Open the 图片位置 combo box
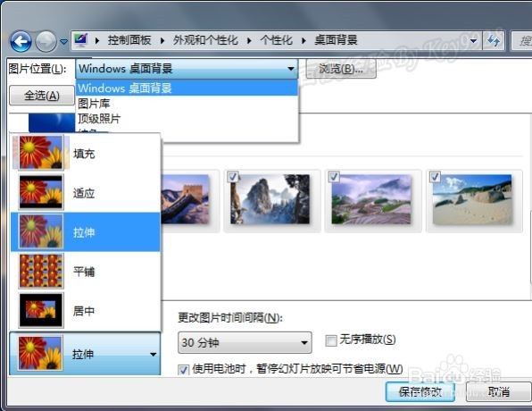This screenshot has height=411, width=532. (x=187, y=69)
